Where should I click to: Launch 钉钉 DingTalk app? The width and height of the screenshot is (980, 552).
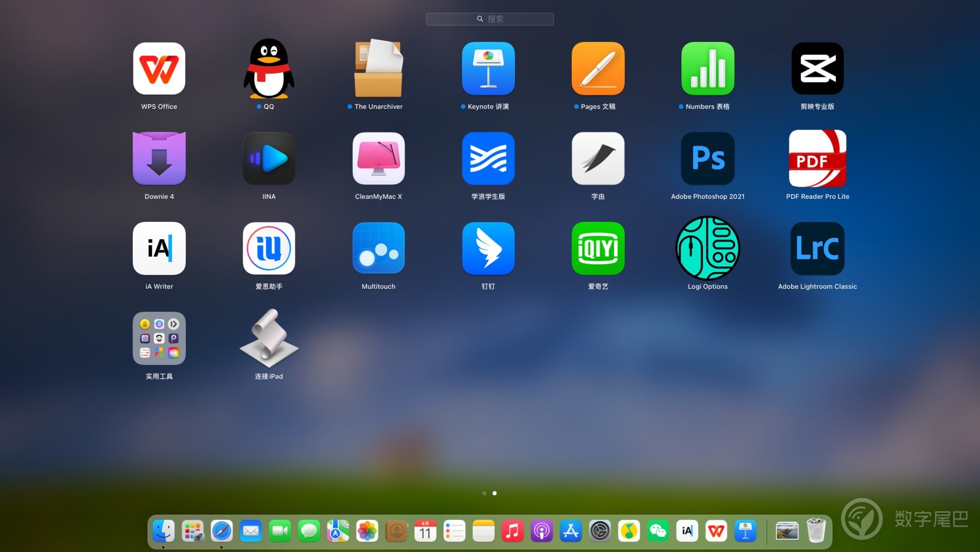(x=488, y=248)
